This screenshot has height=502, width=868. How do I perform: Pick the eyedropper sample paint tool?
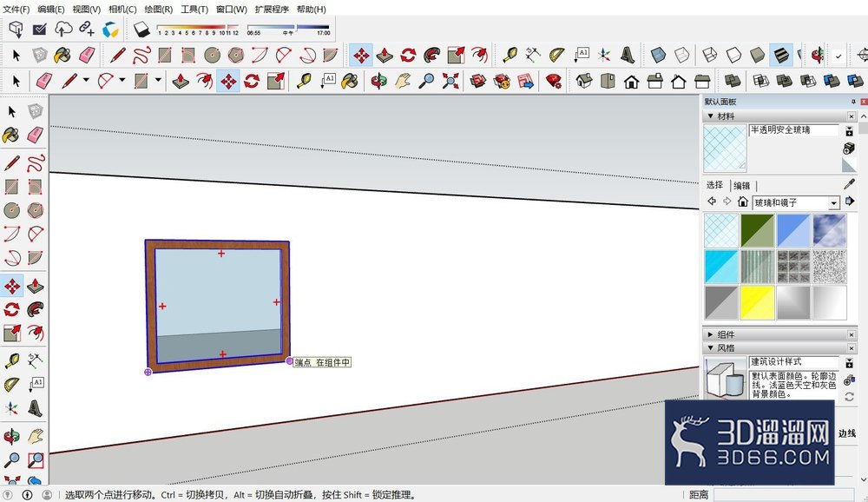[x=849, y=184]
